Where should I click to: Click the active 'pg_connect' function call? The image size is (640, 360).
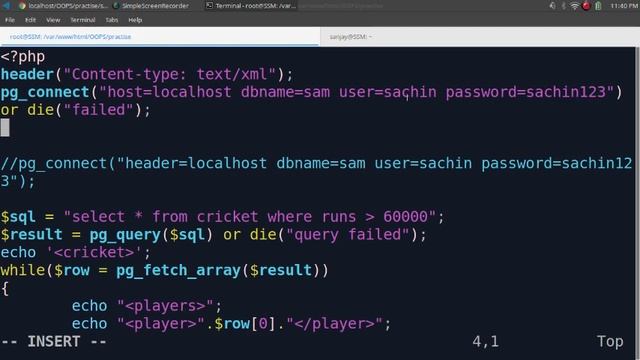45,92
